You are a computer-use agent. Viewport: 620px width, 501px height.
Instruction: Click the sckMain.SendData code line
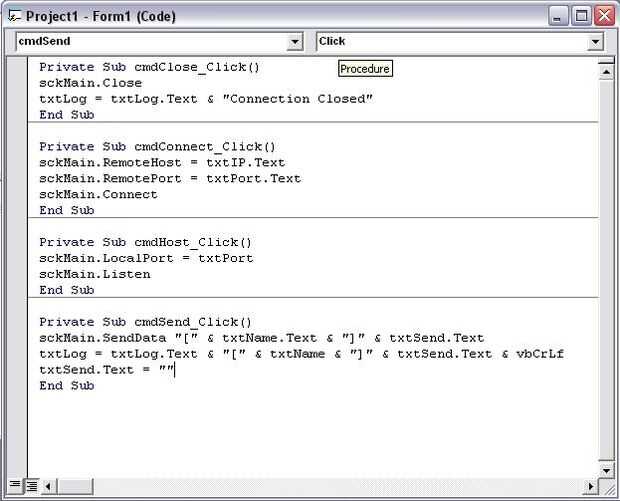[261, 338]
